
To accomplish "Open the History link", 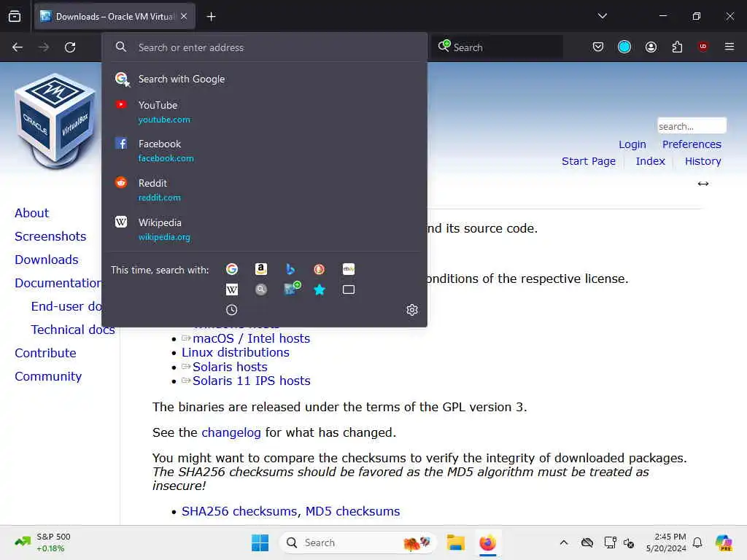I will click(x=703, y=161).
